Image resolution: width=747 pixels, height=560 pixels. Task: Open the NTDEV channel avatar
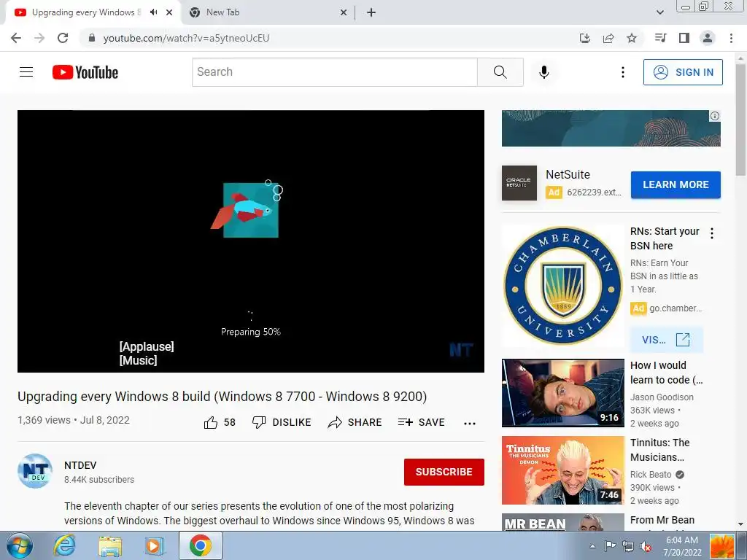(35, 471)
